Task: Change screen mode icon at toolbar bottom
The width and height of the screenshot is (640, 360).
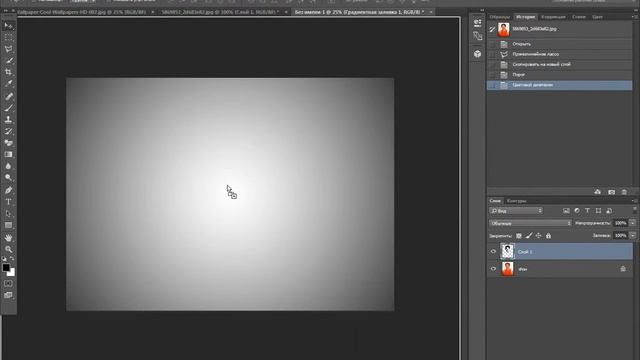Action: 8,295
